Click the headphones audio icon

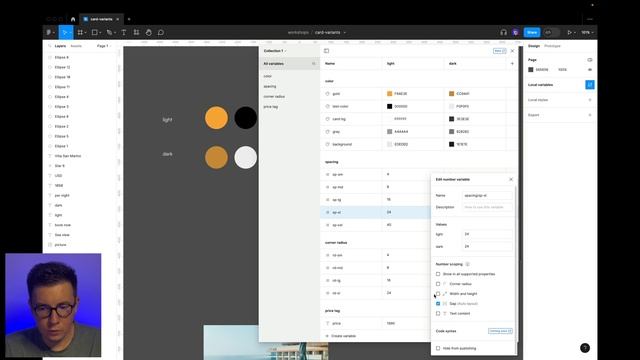(503, 32)
